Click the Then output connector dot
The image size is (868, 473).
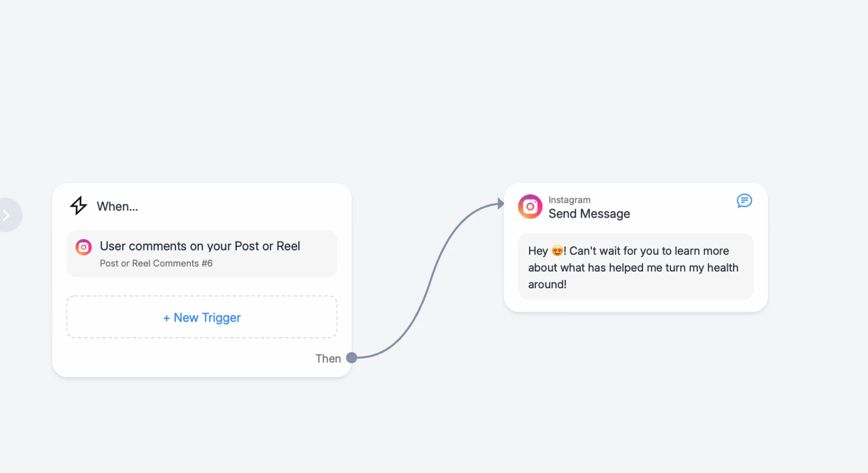pyautogui.click(x=352, y=358)
